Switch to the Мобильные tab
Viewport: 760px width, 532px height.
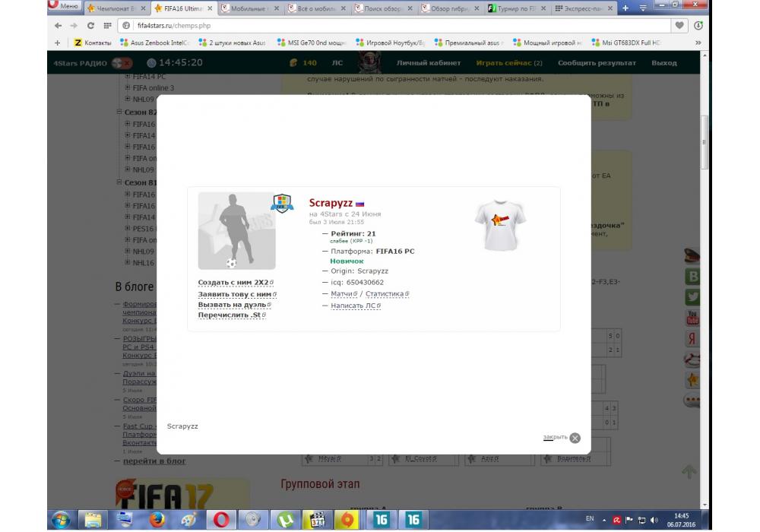pyautogui.click(x=249, y=8)
